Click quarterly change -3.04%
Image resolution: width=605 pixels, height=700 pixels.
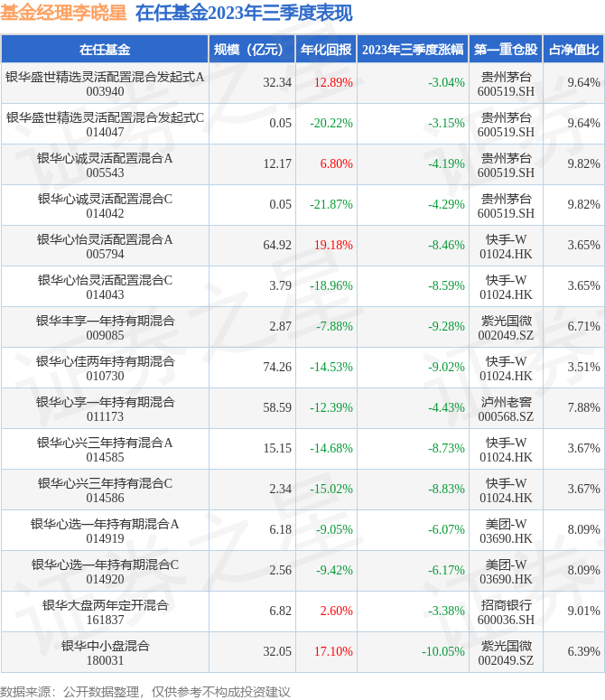click(x=447, y=82)
